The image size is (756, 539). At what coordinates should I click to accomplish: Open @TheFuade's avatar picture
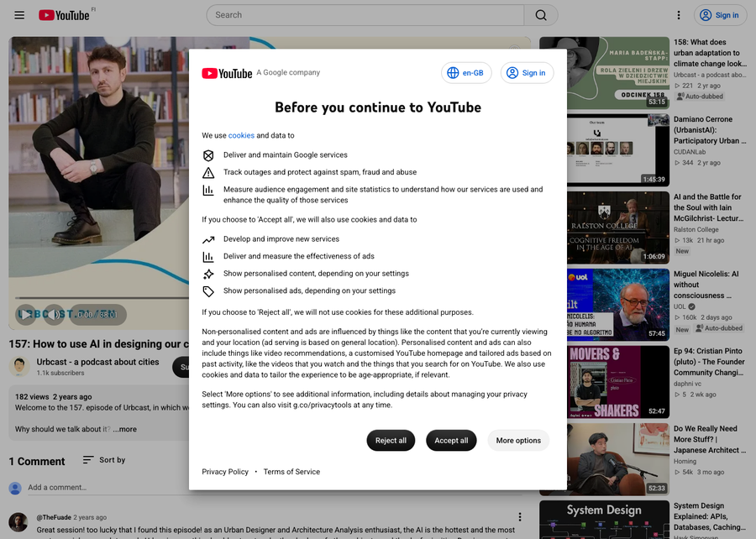click(x=18, y=522)
